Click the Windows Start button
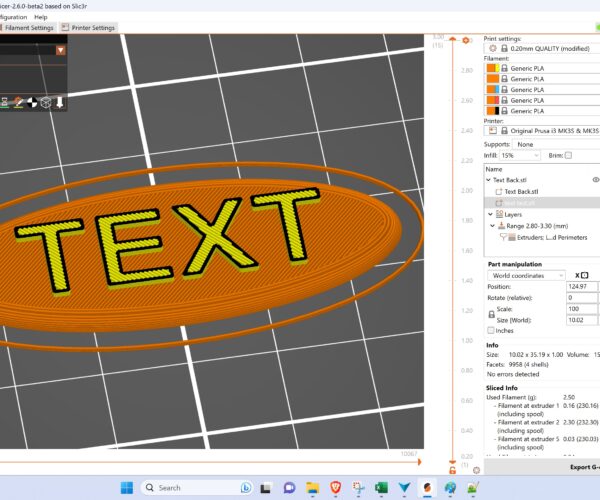Viewport: 600px width, 500px height. pos(127,488)
